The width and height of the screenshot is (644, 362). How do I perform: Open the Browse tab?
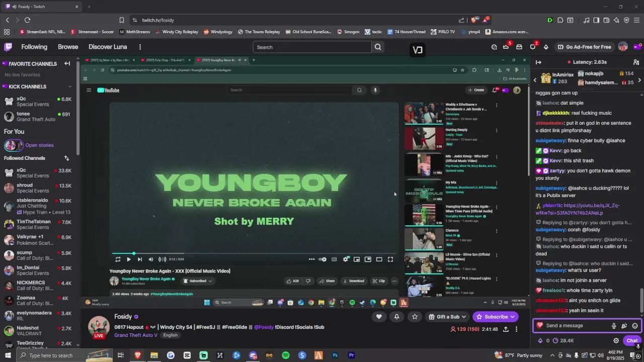click(x=68, y=47)
